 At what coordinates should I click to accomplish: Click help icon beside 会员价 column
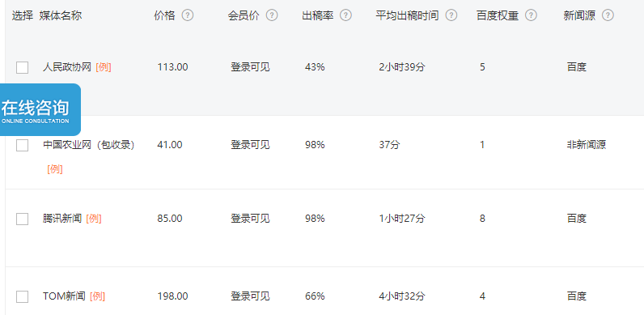[272, 15]
